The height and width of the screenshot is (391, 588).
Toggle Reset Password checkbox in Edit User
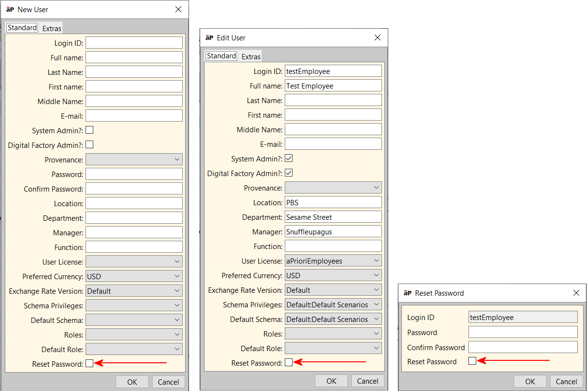[289, 362]
